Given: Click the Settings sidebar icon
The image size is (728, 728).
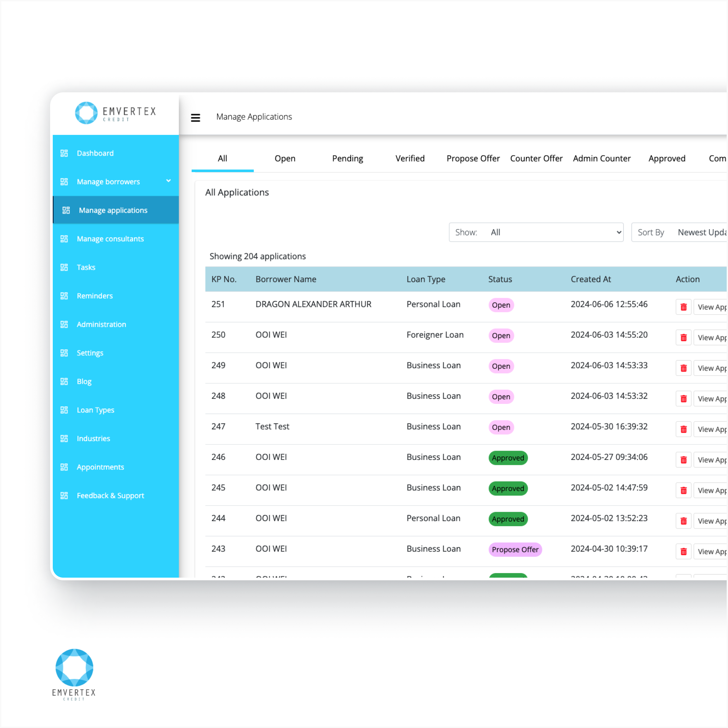Looking at the screenshot, I should click(64, 353).
